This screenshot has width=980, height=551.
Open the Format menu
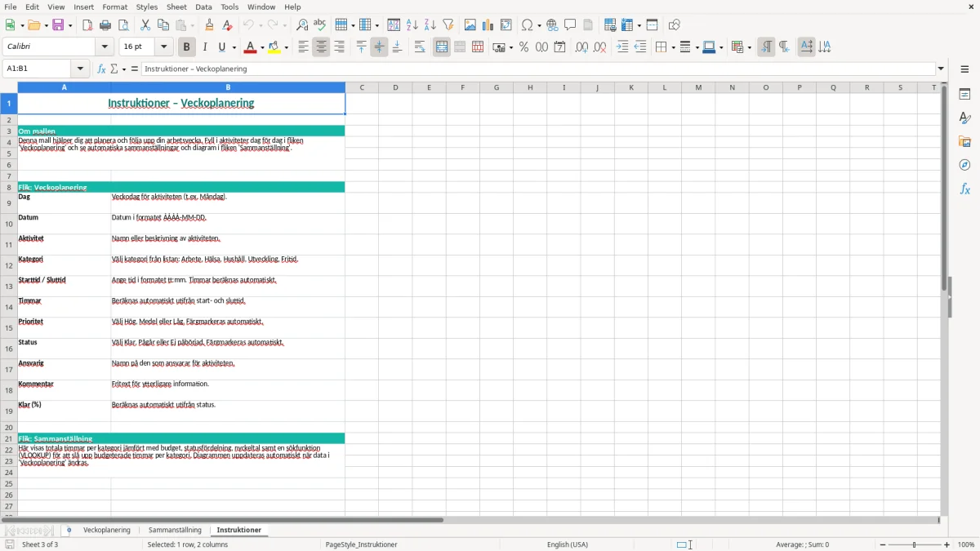115,7
